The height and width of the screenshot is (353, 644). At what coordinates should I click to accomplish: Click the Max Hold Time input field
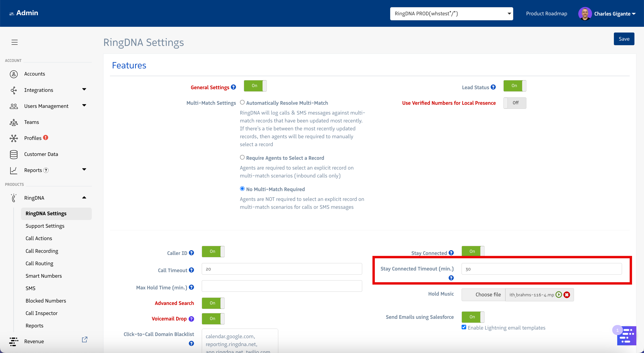coord(282,286)
